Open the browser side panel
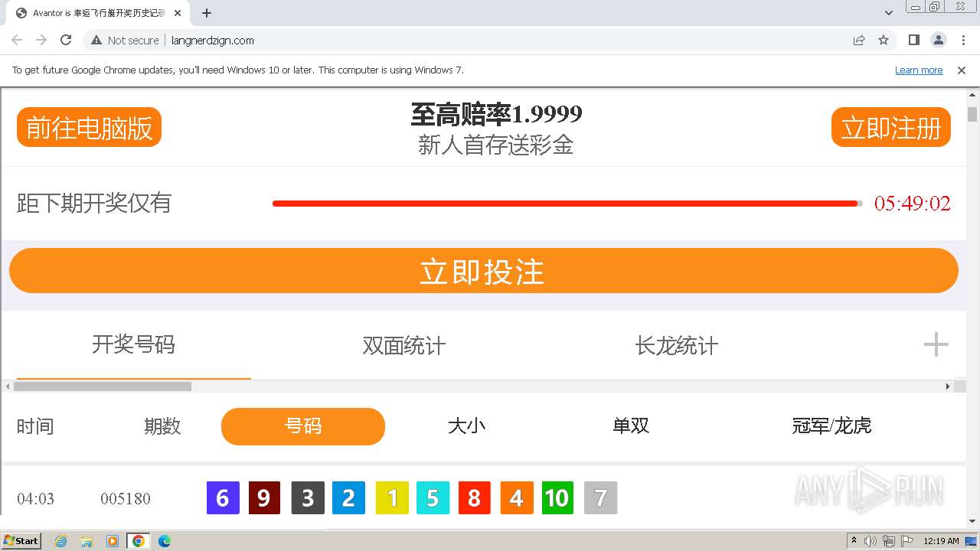This screenshot has height=551, width=980. (913, 40)
